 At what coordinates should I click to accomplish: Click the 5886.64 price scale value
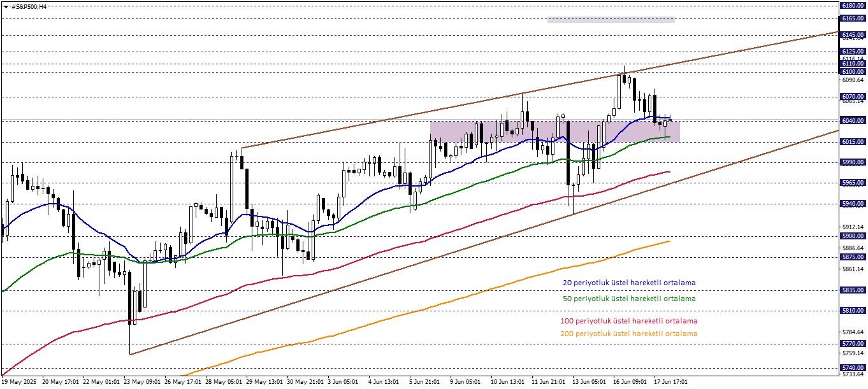[x=853, y=248]
